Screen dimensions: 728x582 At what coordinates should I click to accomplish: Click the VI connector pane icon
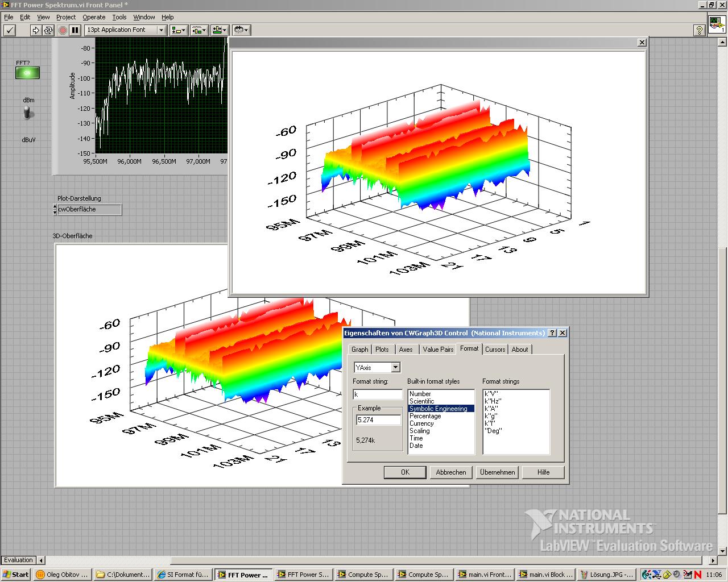click(x=717, y=24)
